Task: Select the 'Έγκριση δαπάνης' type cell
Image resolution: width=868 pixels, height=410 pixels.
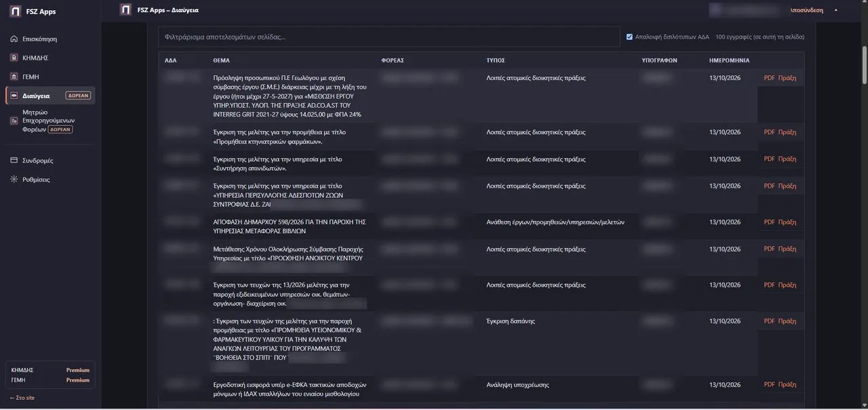Action: (511, 321)
